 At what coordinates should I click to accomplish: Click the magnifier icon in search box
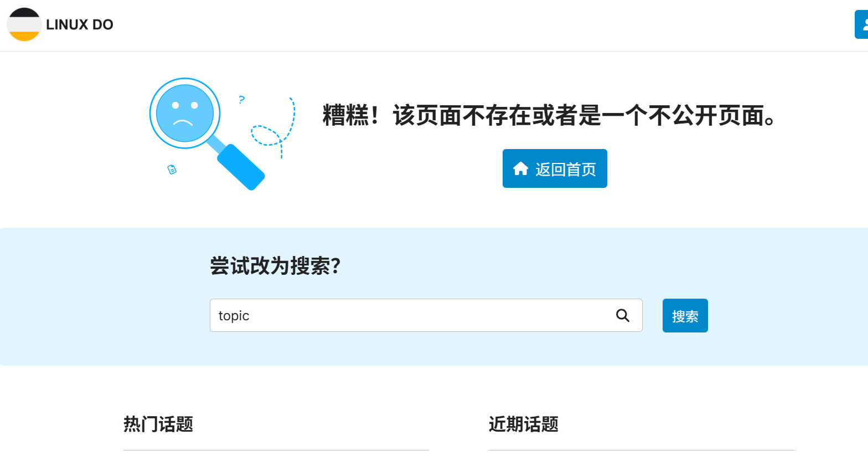(x=623, y=315)
